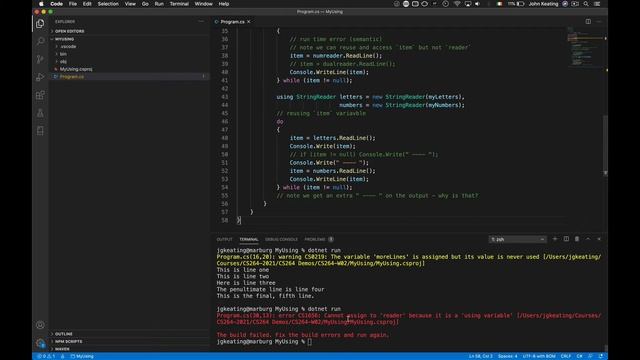Expand the Outline section

click(x=64, y=334)
